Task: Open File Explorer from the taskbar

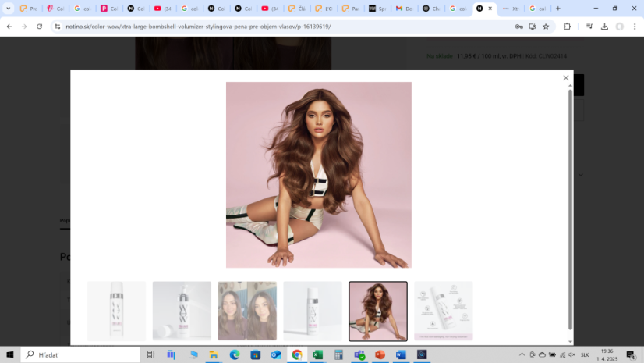Action: [214, 354]
